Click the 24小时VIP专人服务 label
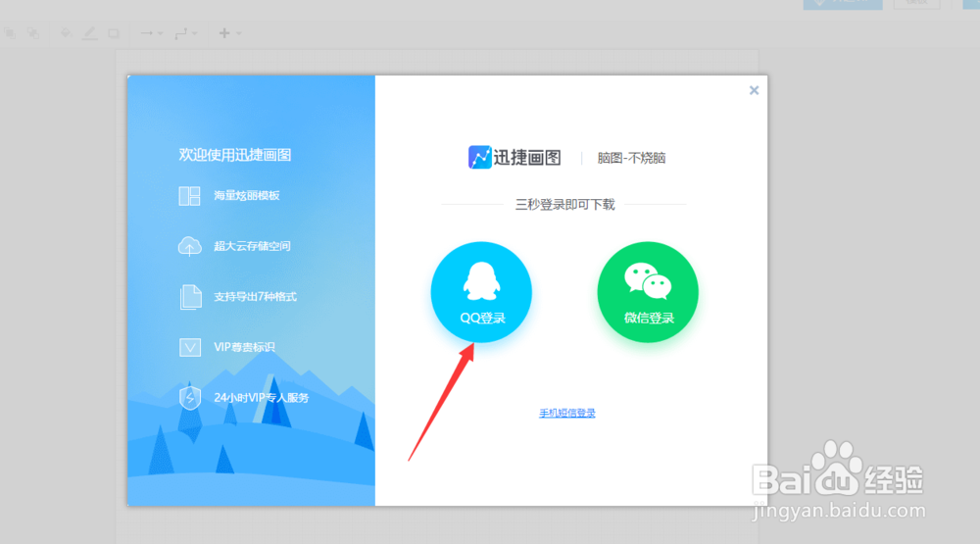The width and height of the screenshot is (980, 544). pos(262,398)
